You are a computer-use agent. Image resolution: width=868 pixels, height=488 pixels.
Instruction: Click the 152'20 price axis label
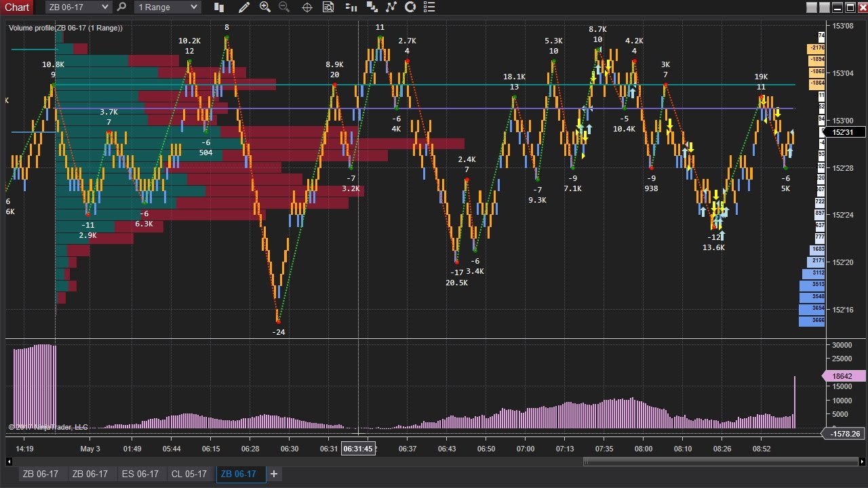pyautogui.click(x=843, y=262)
